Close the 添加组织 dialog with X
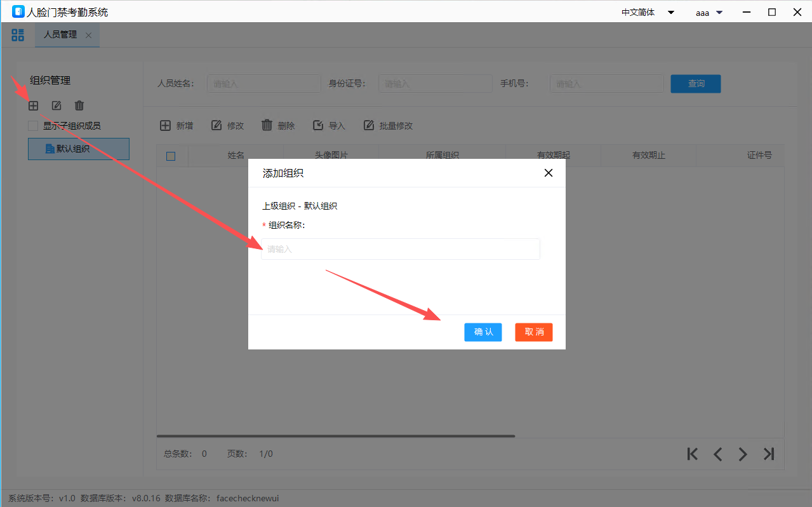The image size is (812, 507). 549,173
